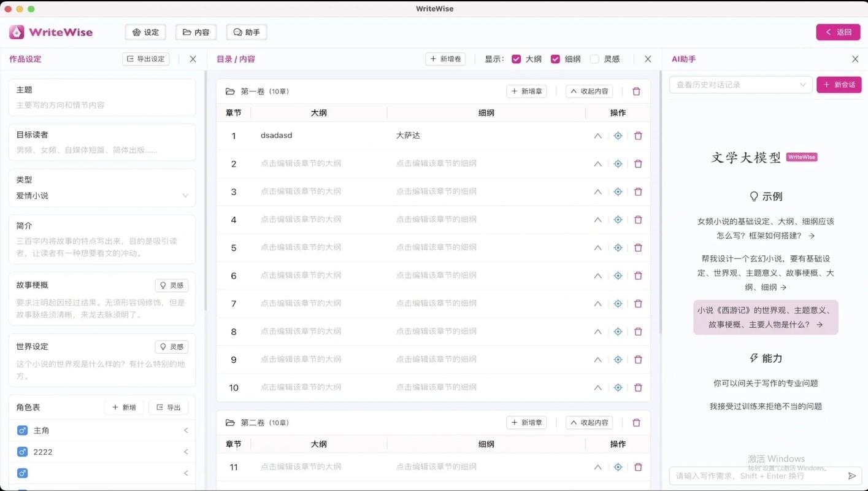Click the folder icon of 第一卷
The width and height of the screenshot is (868, 491).
coord(230,91)
